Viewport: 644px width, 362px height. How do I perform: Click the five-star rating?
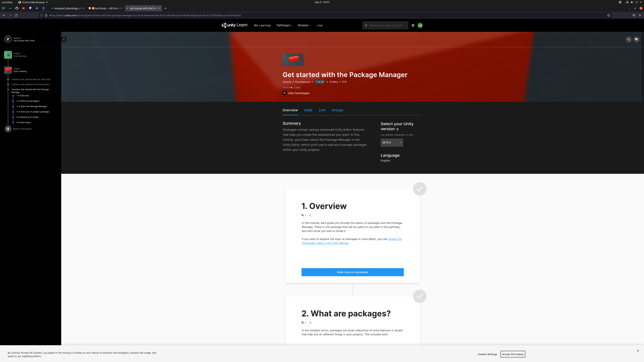pos(287,88)
